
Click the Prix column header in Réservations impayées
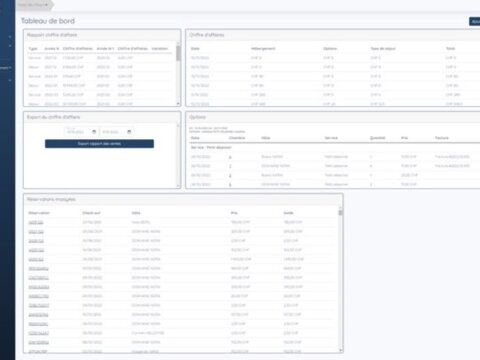coord(234,213)
